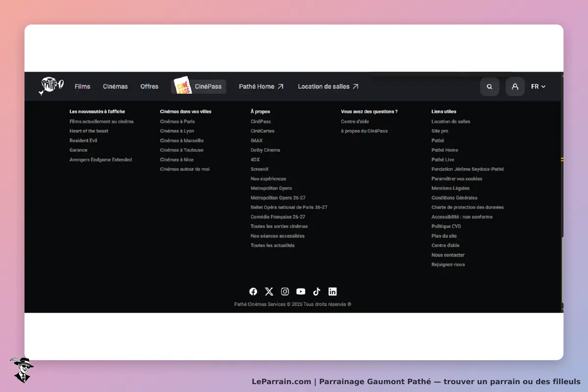Open Heart of the beast link
Screen dimensions: 588x392
click(x=89, y=131)
